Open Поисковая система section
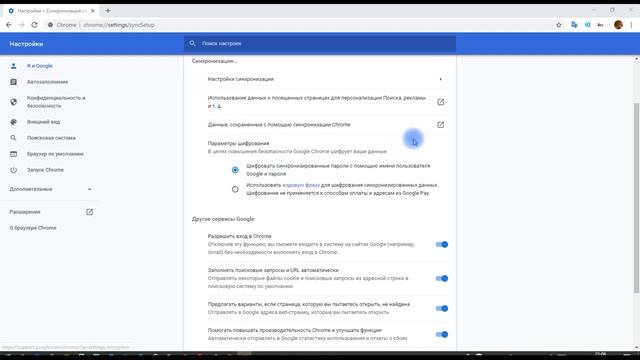The height and width of the screenshot is (360, 640). (x=51, y=138)
